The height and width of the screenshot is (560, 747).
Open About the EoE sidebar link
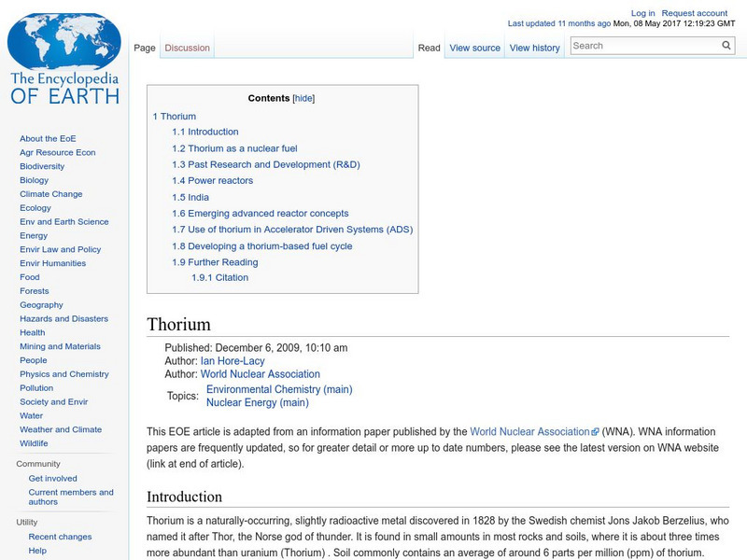coord(48,138)
